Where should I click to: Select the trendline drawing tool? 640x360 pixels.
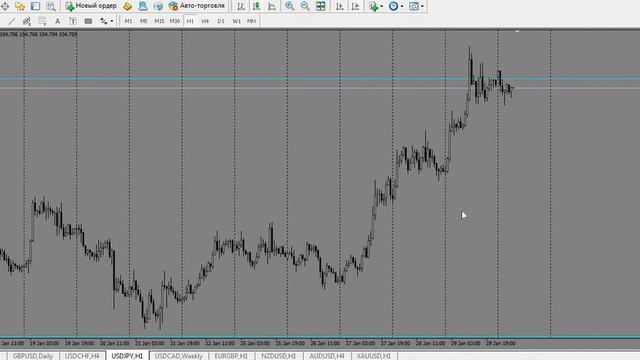[11, 21]
